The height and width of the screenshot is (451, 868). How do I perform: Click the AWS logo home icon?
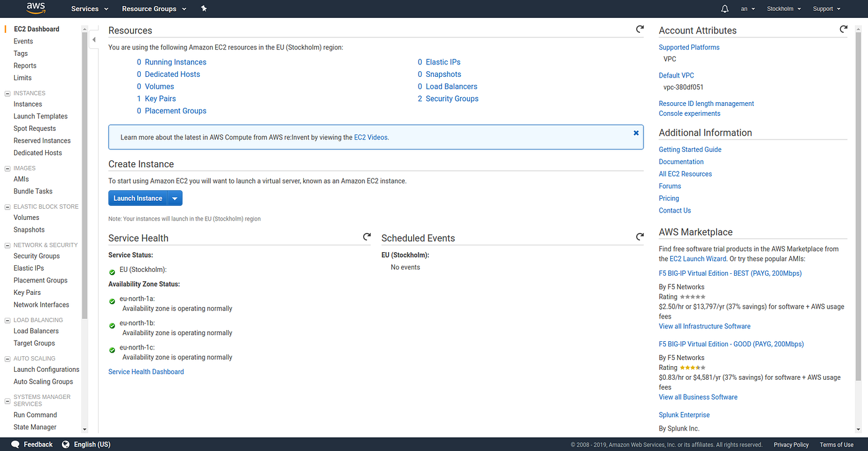[36, 9]
